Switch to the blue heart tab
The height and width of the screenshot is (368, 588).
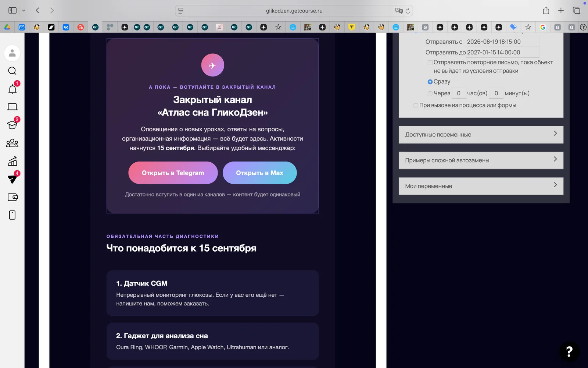(x=513, y=27)
